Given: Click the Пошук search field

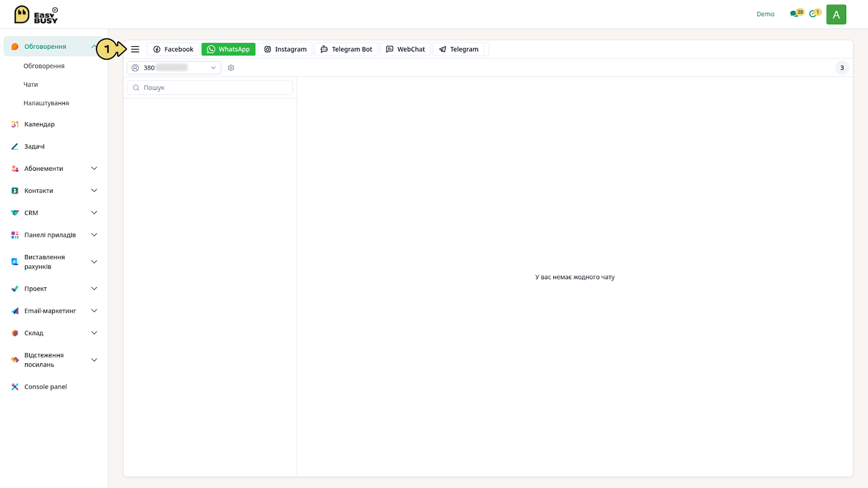Looking at the screenshot, I should tap(210, 88).
